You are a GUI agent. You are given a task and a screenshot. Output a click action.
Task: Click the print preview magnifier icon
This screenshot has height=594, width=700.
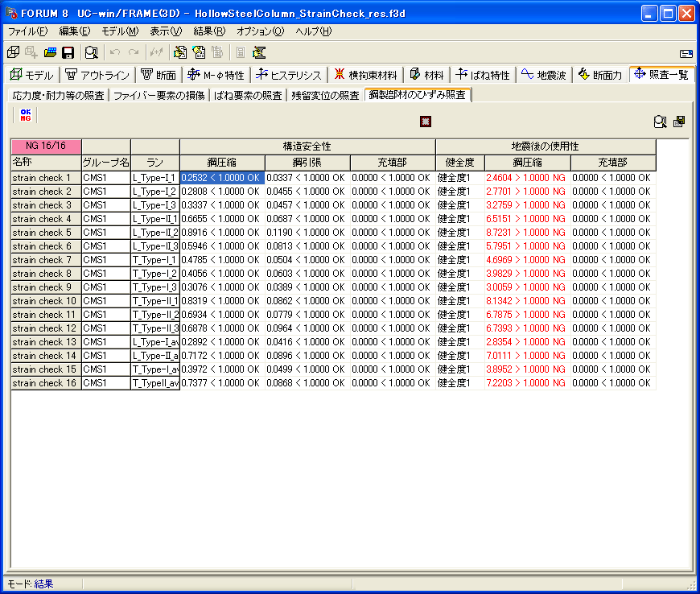click(92, 52)
